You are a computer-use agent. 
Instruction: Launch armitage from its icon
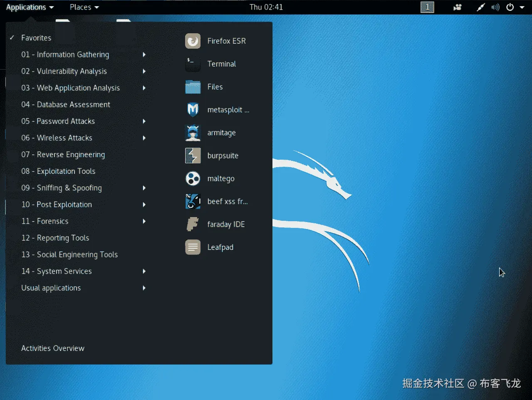click(193, 133)
